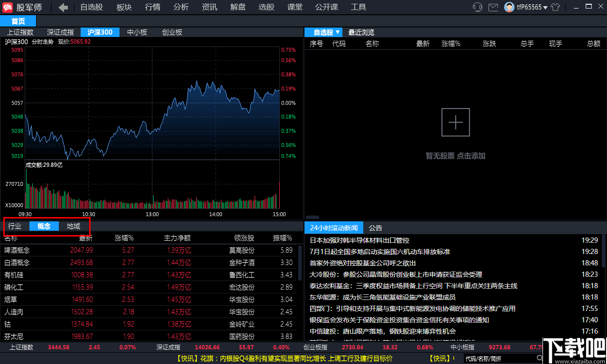
Task: Open the 课堂 menu
Action: (295, 7)
